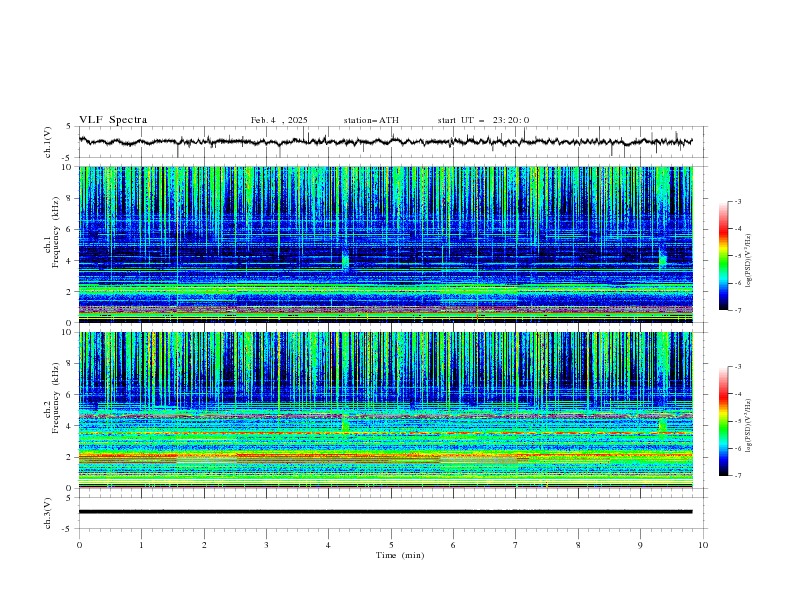
Task: Click time axis tick label "6"
Action: 453,545
